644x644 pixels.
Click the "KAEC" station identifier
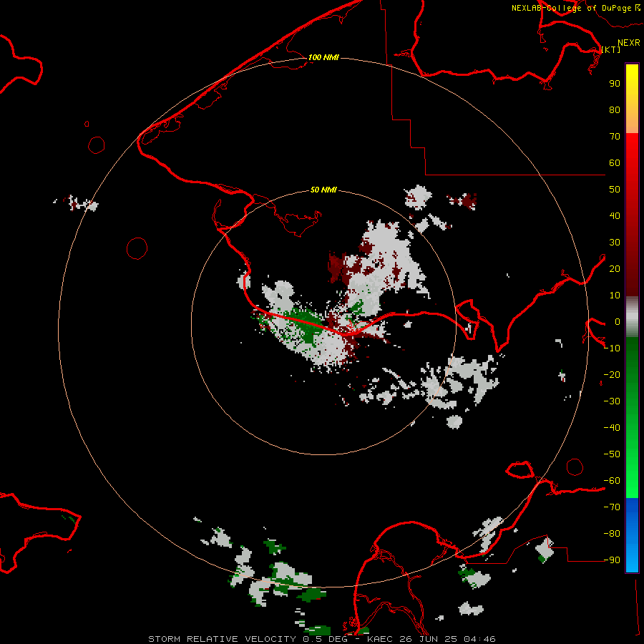click(380, 639)
